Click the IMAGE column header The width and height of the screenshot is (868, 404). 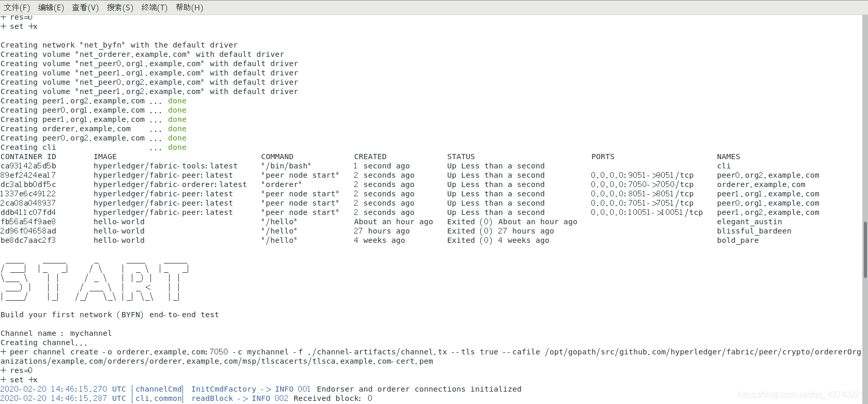point(105,157)
